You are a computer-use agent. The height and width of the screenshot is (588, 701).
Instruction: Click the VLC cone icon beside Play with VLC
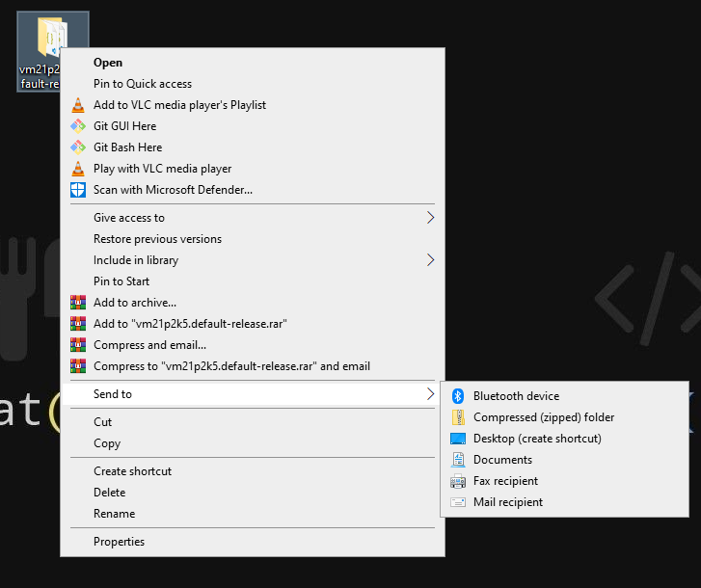78,169
